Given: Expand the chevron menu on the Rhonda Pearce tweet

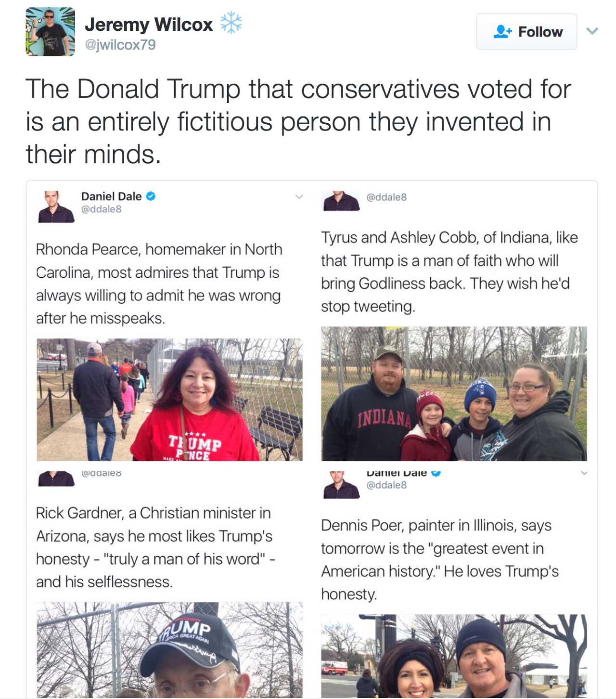Looking at the screenshot, I should 299,197.
